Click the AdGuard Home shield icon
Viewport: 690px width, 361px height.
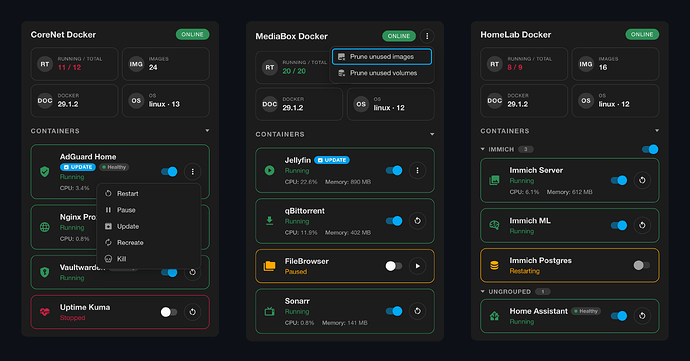(44, 172)
